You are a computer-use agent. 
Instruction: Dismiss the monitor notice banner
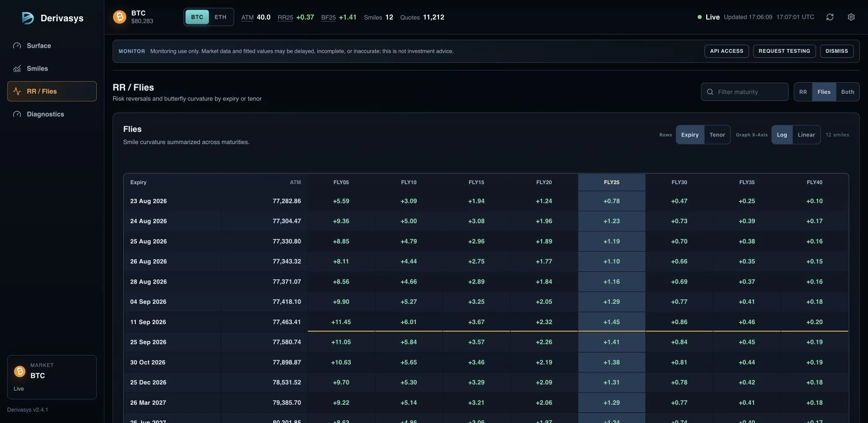[x=837, y=51]
